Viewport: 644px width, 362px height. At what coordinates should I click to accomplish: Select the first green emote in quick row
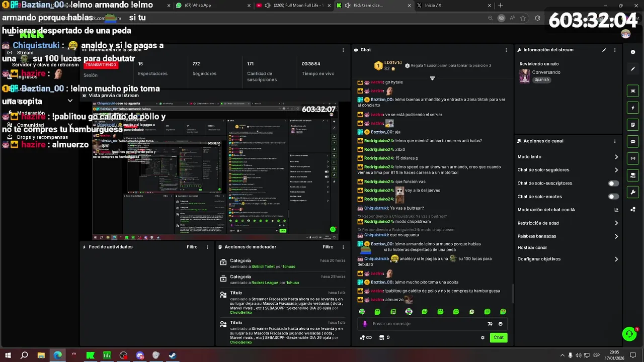tap(362, 312)
